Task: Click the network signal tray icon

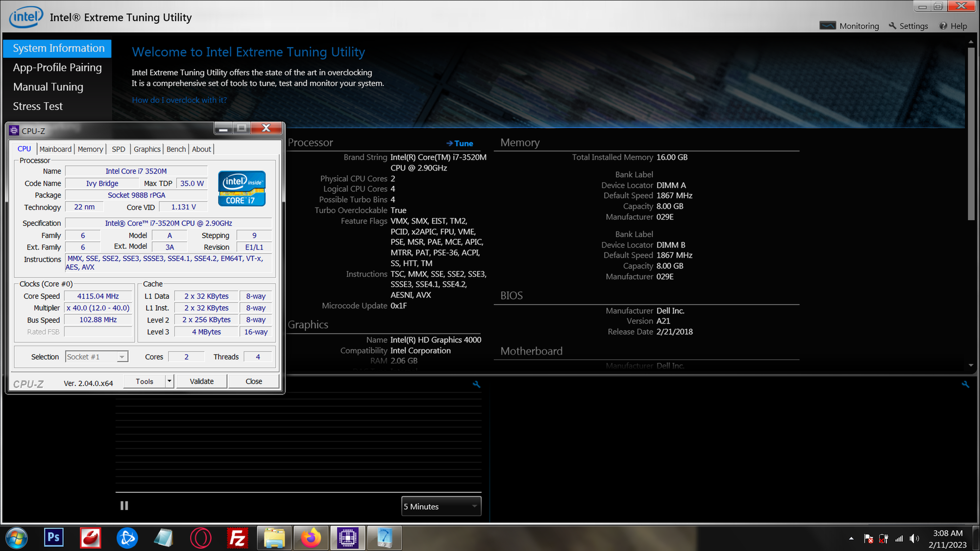Action: (x=899, y=538)
